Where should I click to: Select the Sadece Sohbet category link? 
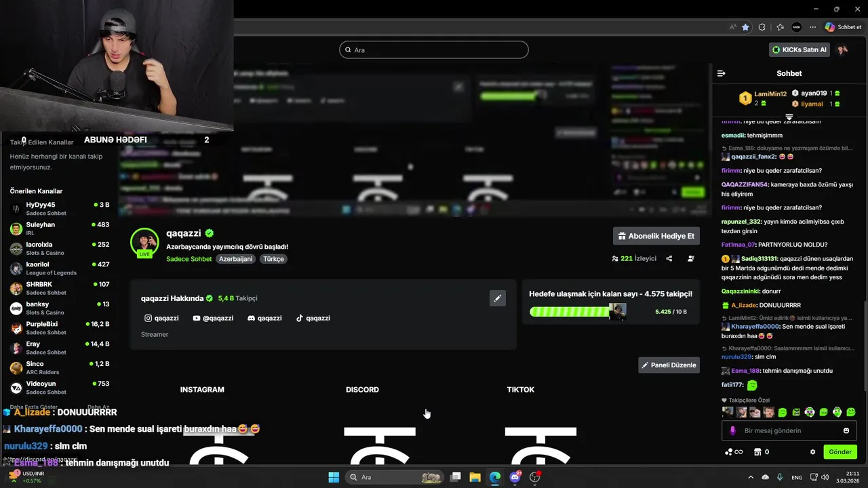[x=189, y=259]
